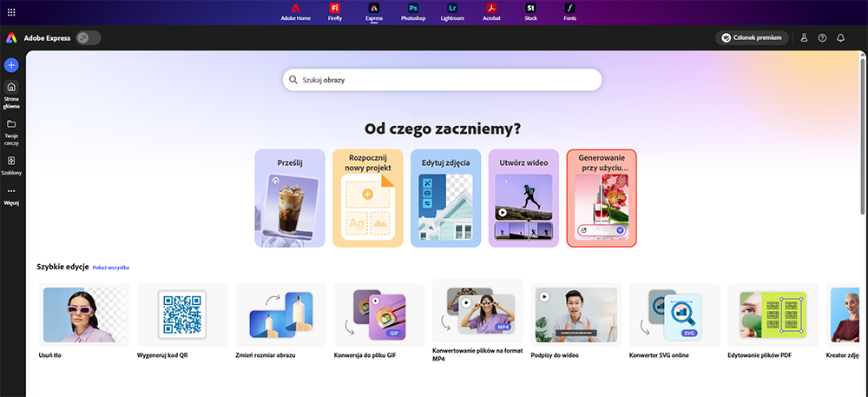The height and width of the screenshot is (397, 868).
Task: Show notifications bell
Action: [x=841, y=37]
